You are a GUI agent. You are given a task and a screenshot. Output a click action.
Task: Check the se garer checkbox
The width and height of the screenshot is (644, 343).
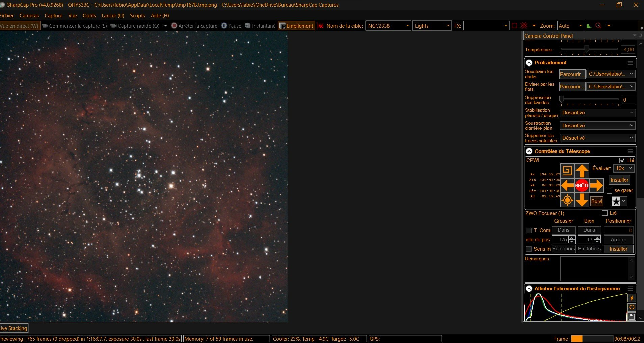(x=610, y=191)
